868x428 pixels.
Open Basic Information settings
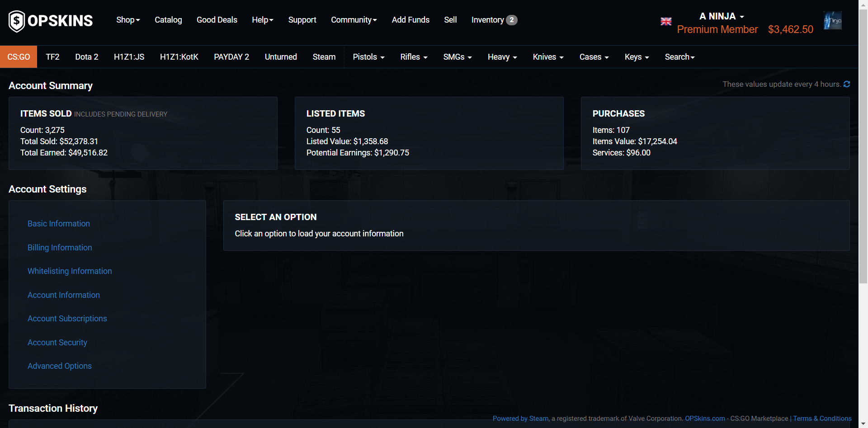point(59,224)
